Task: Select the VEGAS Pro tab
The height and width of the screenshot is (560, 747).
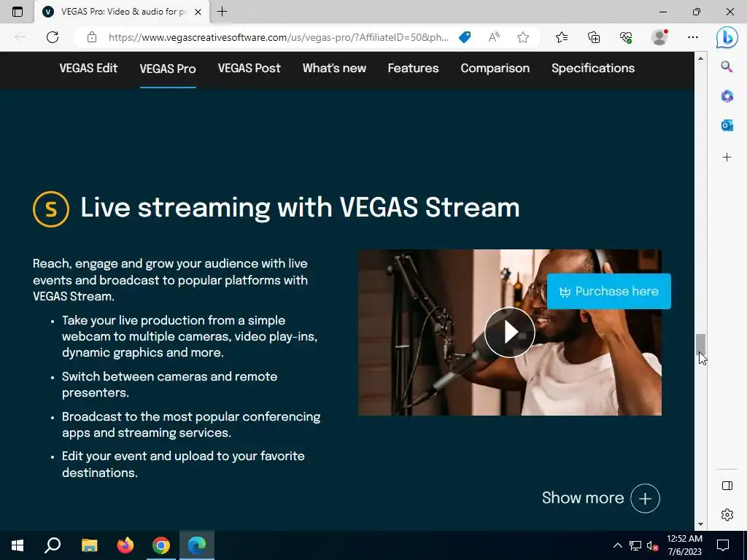Action: [168, 69]
